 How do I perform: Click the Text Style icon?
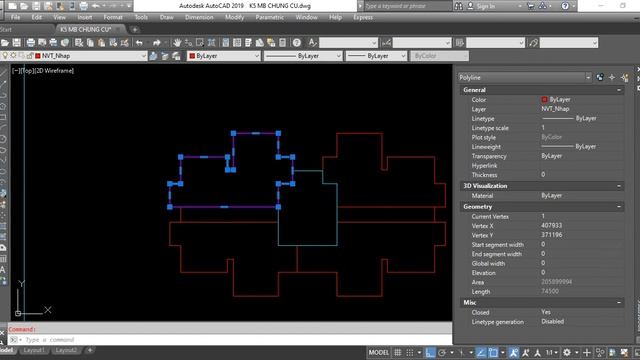pos(312,43)
